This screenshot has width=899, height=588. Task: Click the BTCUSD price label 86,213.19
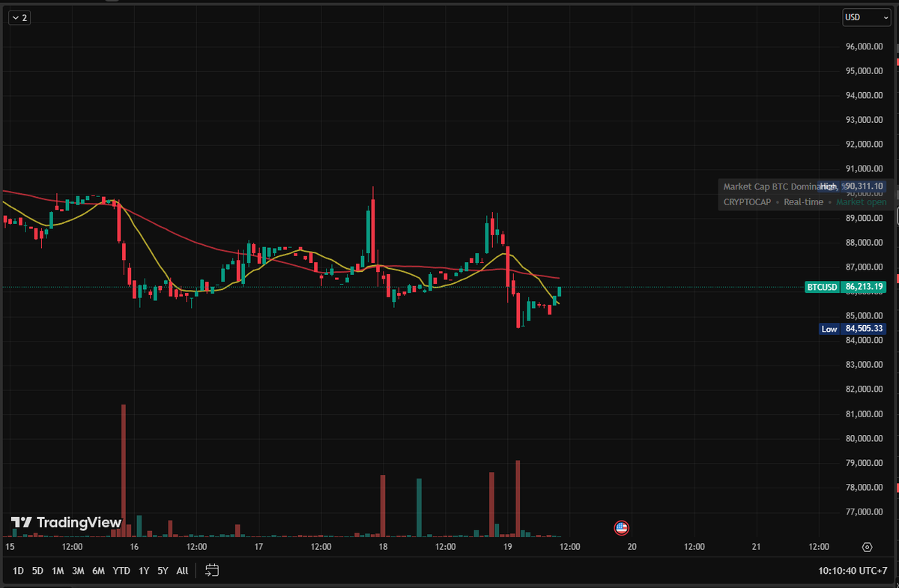click(x=845, y=287)
